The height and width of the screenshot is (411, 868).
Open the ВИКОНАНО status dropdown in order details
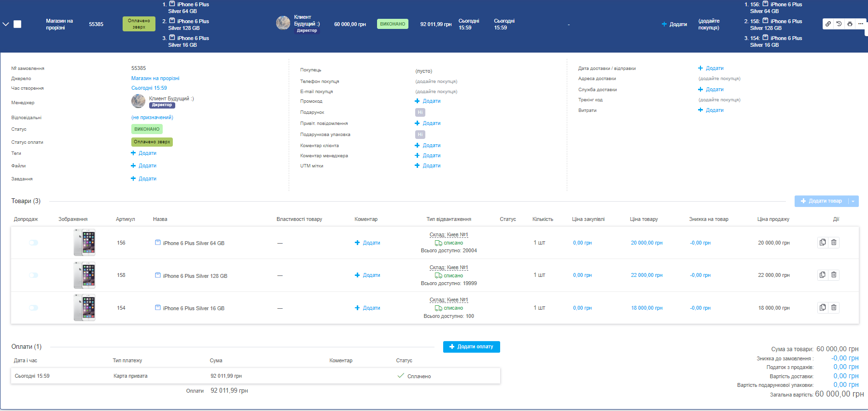[x=147, y=129]
